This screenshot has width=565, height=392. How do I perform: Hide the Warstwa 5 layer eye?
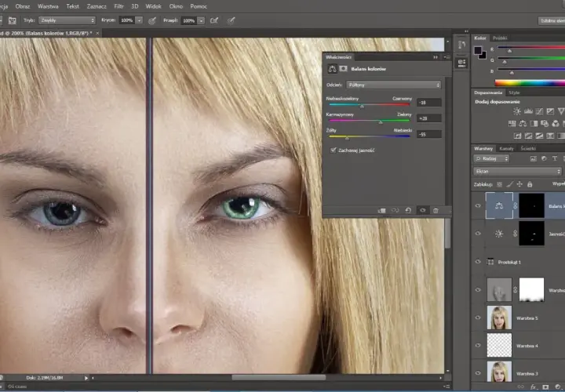(x=478, y=318)
